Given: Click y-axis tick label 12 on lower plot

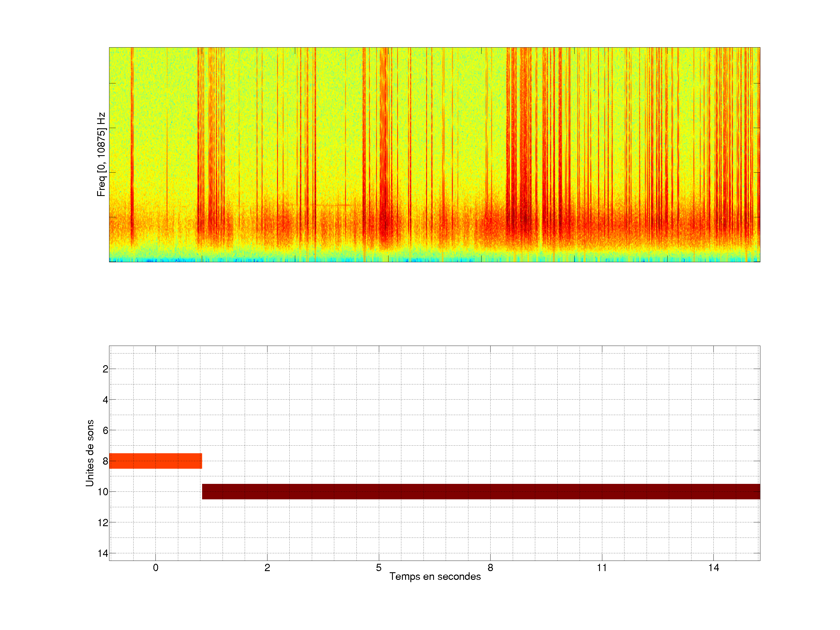Looking at the screenshot, I should click(103, 523).
